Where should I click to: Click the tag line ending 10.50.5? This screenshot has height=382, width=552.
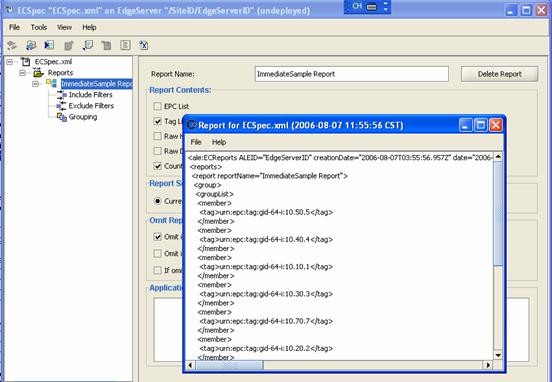pyautogui.click(x=266, y=212)
